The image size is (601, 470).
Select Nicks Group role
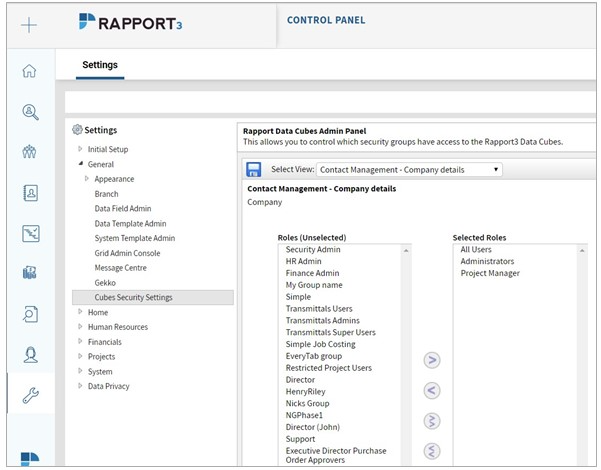point(307,404)
